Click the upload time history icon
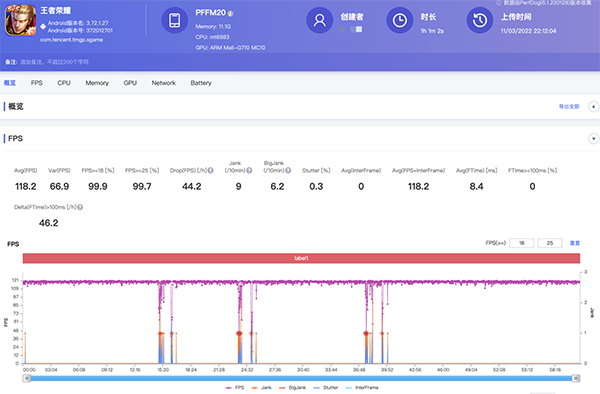The height and width of the screenshot is (394, 600). click(480, 20)
